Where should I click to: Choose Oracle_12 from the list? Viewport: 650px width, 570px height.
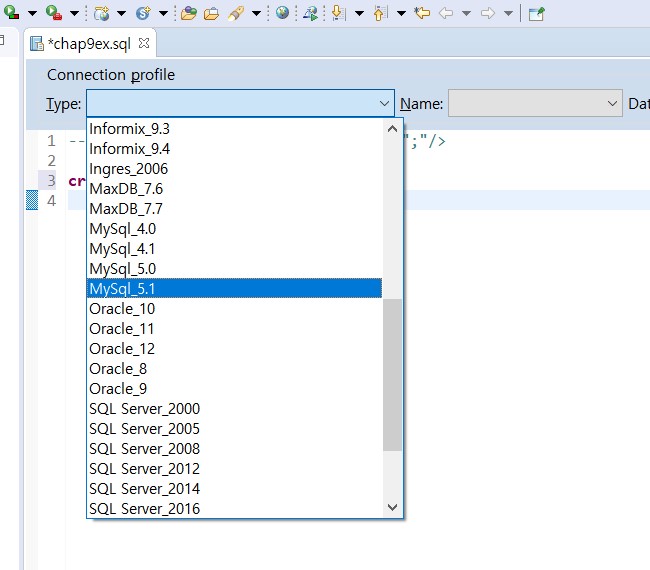pyautogui.click(x=234, y=349)
